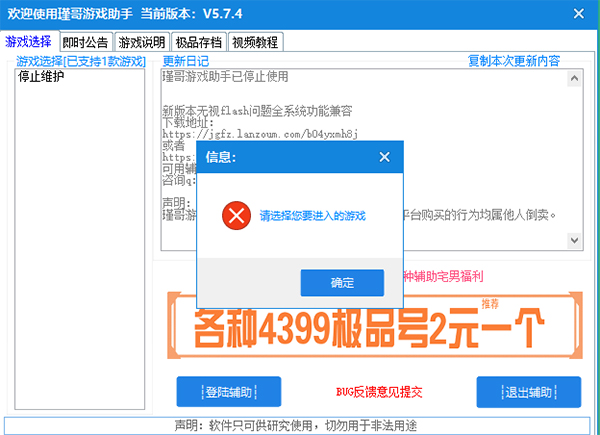This screenshot has width=600, height=435.
Task: Click 复制本次更新内容 link
Action: pyautogui.click(x=514, y=61)
